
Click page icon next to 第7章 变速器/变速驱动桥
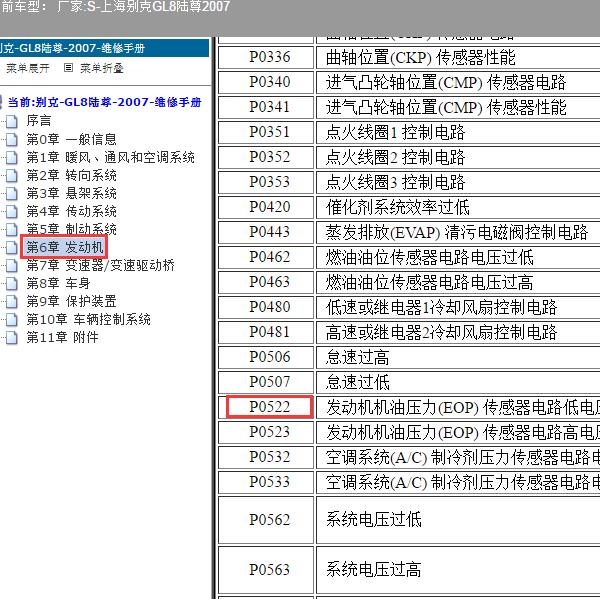click(x=12, y=265)
